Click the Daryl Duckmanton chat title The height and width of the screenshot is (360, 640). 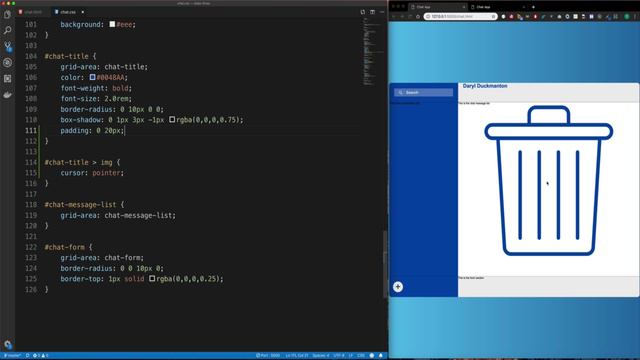pos(485,86)
